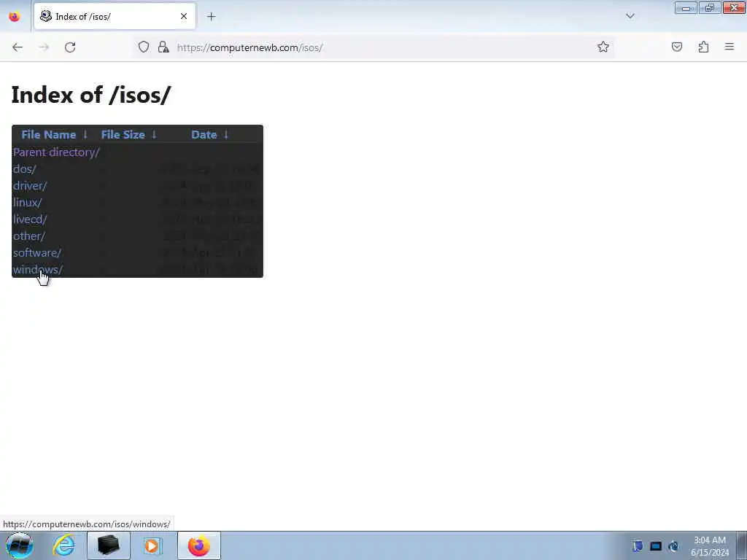Open the software/ folder

[x=37, y=253]
